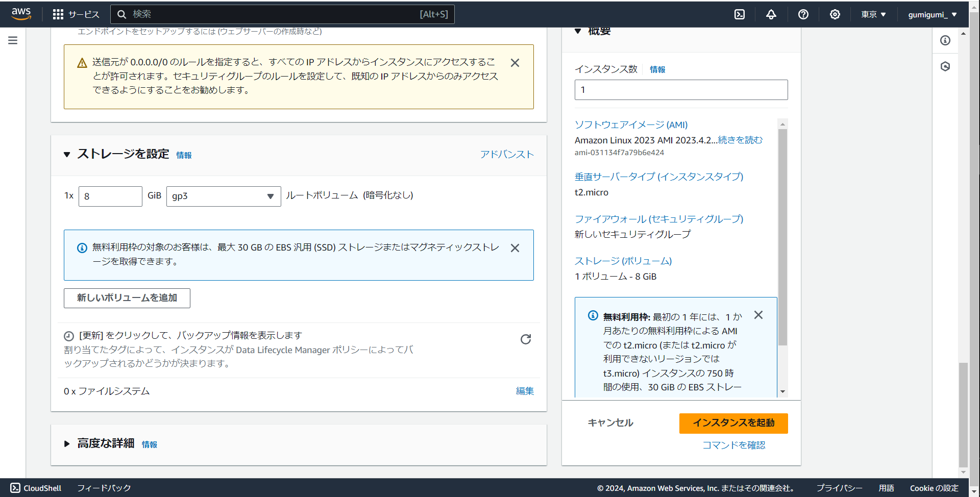
Task: Go to AWS console home via AWS logo
Action: [x=21, y=14]
